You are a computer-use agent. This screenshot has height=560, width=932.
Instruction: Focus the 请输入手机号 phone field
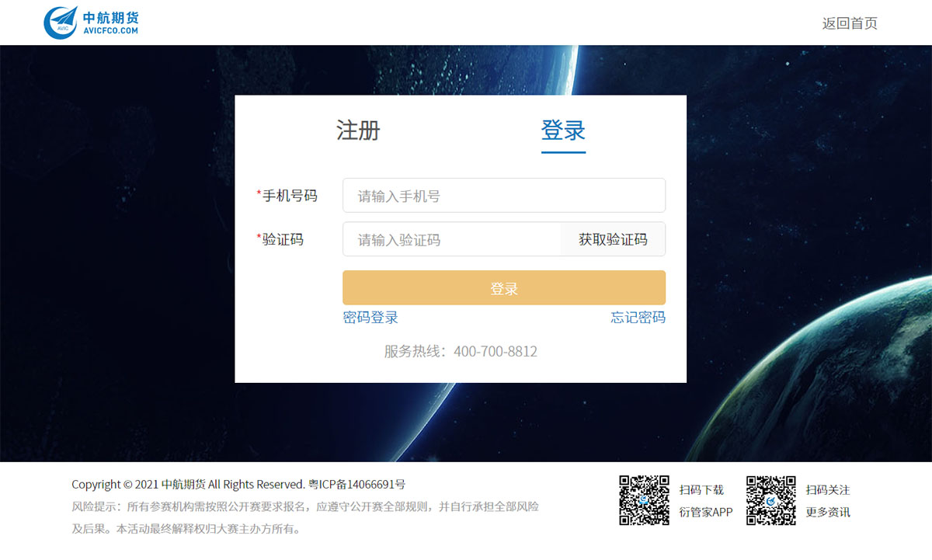click(504, 196)
